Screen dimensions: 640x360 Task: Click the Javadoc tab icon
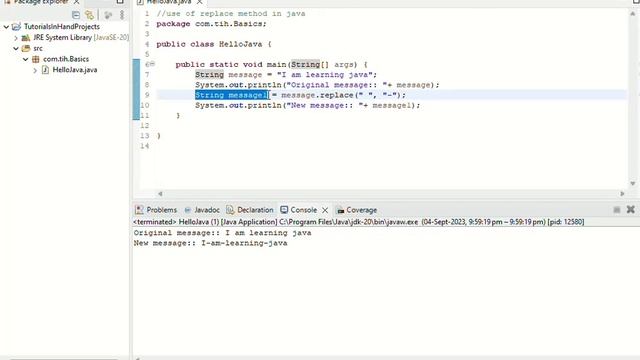[x=188, y=210]
